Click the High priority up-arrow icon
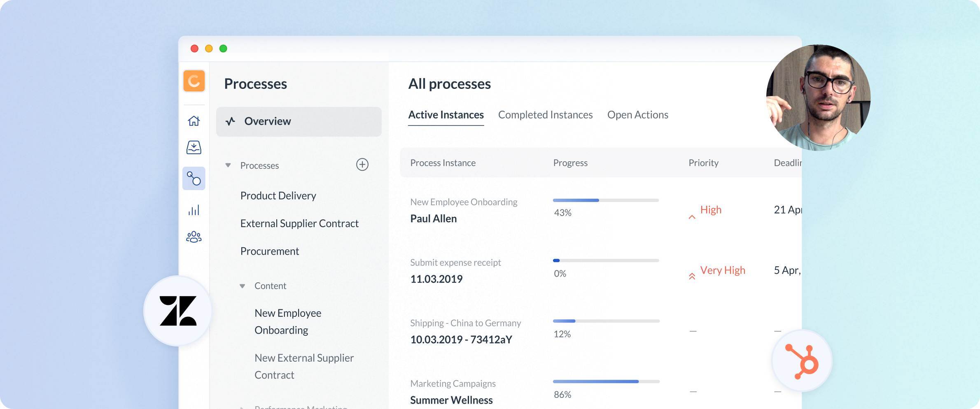980x409 pixels. coord(692,217)
